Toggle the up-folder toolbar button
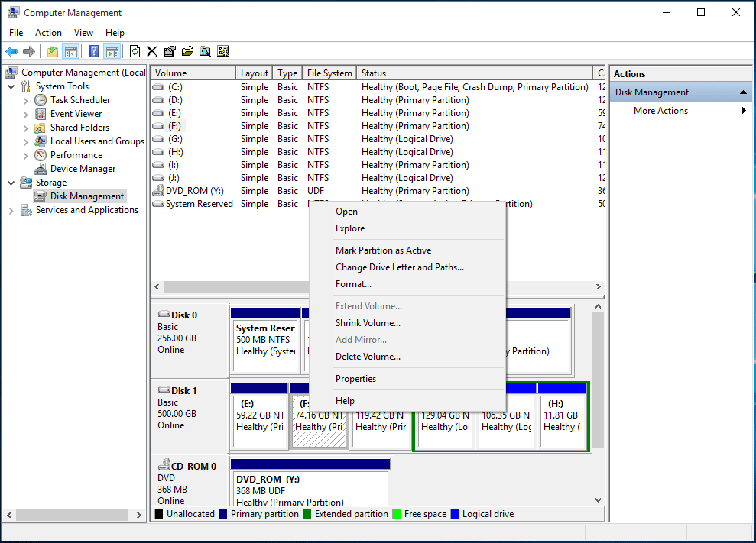756x543 pixels. pos(52,50)
